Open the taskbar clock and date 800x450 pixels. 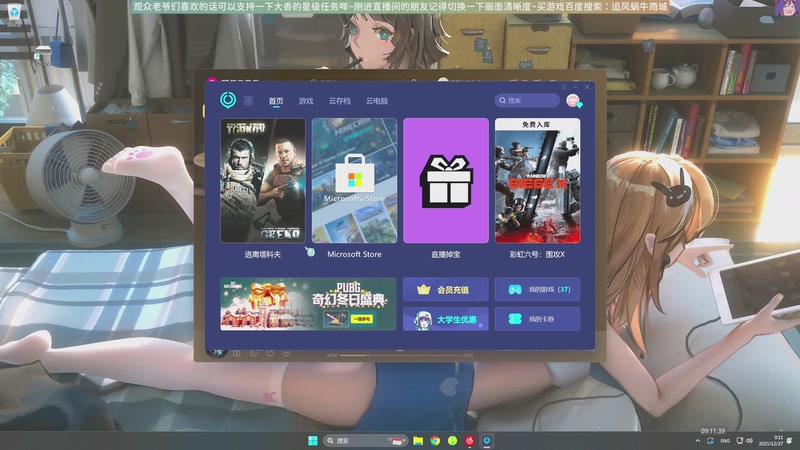tap(770, 441)
